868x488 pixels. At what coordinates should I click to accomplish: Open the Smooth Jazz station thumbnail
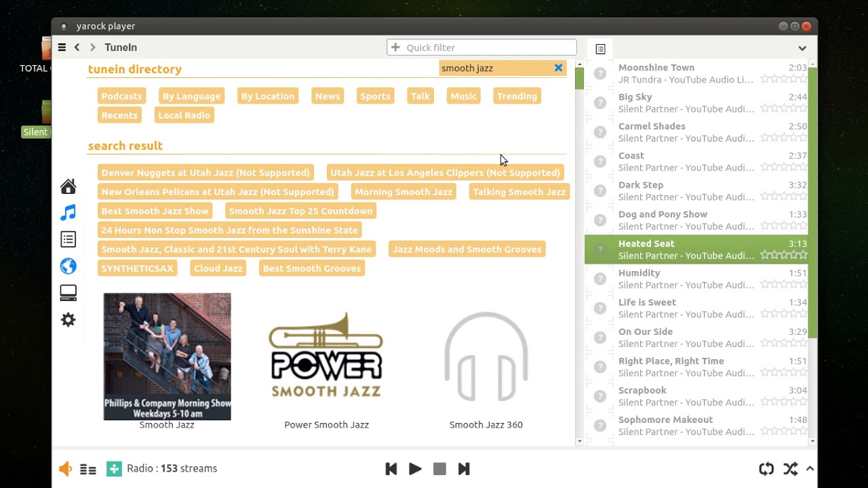167,357
